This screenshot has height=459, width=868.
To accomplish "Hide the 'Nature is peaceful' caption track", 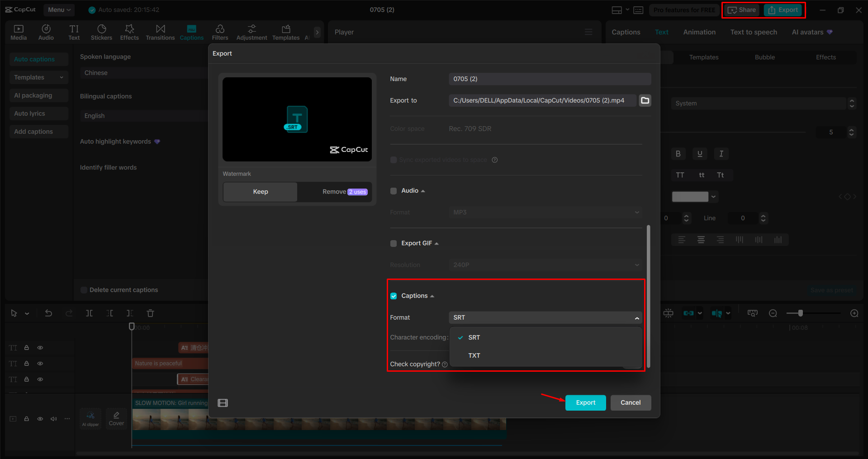I will pyautogui.click(x=40, y=363).
